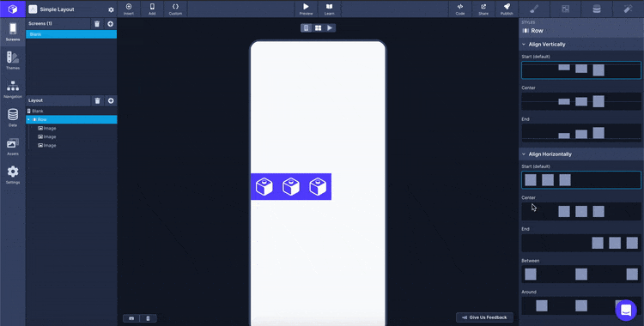Screen dimensions: 644x326
Task: Open the chat support bubble
Action: 625,311
